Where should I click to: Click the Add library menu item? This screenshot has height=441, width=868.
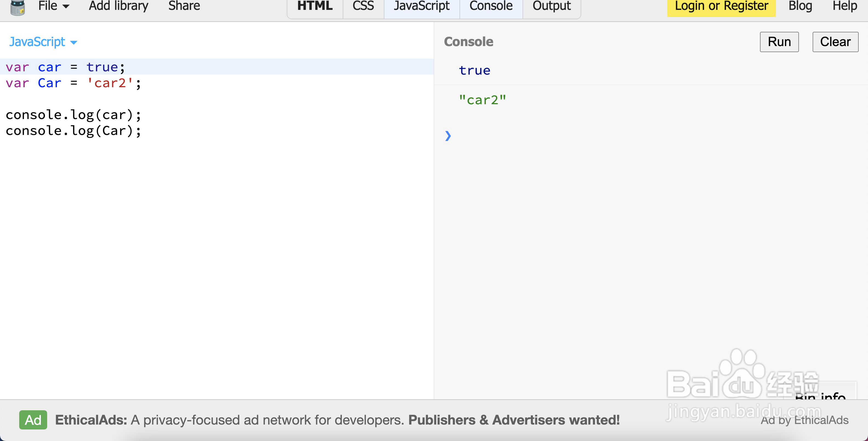coord(118,6)
